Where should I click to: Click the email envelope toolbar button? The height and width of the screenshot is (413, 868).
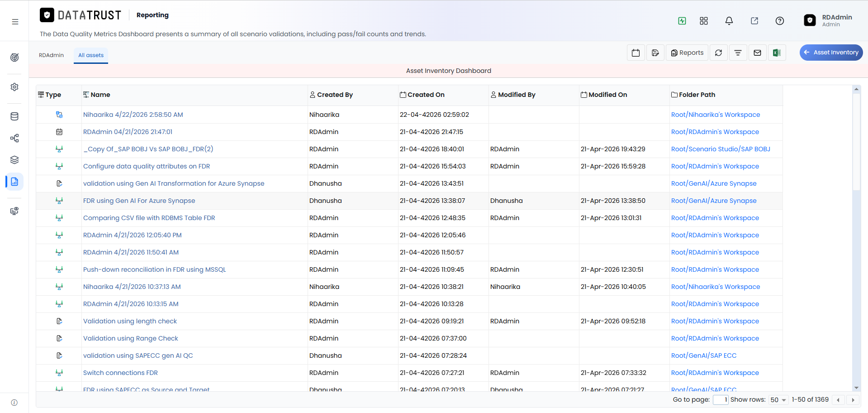(x=757, y=53)
